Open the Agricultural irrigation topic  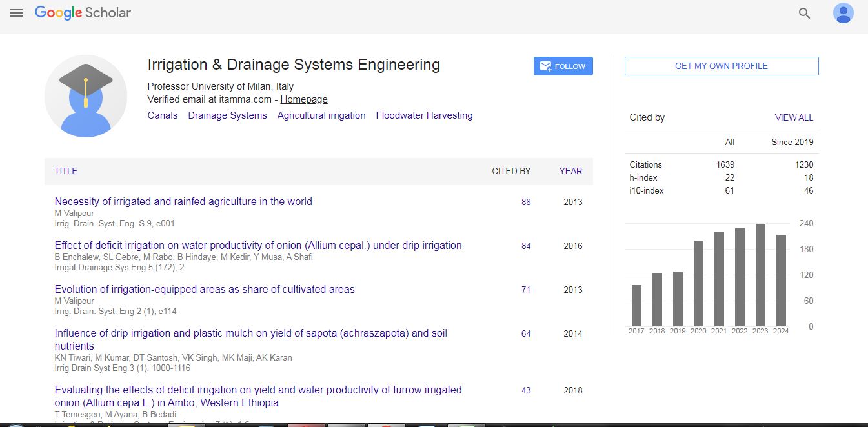tap(321, 115)
